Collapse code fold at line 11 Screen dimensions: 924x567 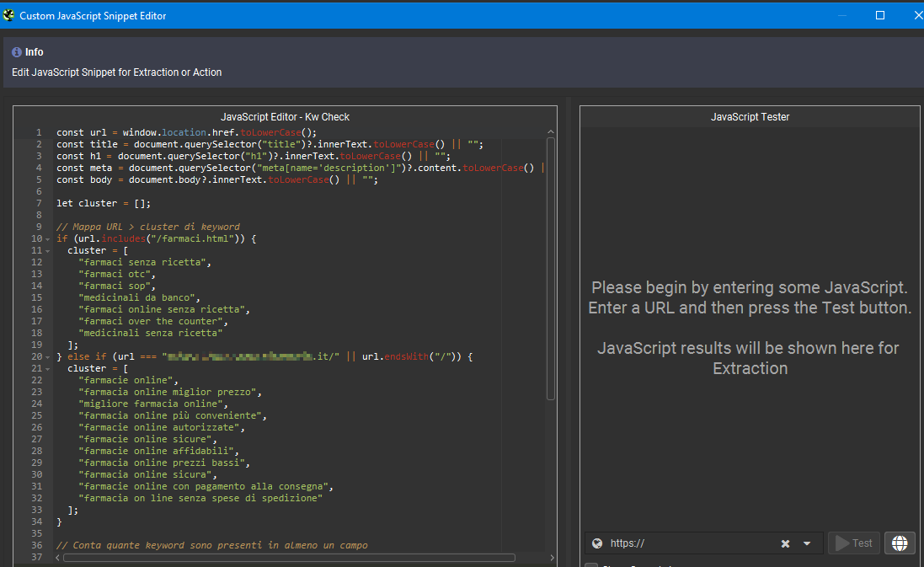(48, 251)
